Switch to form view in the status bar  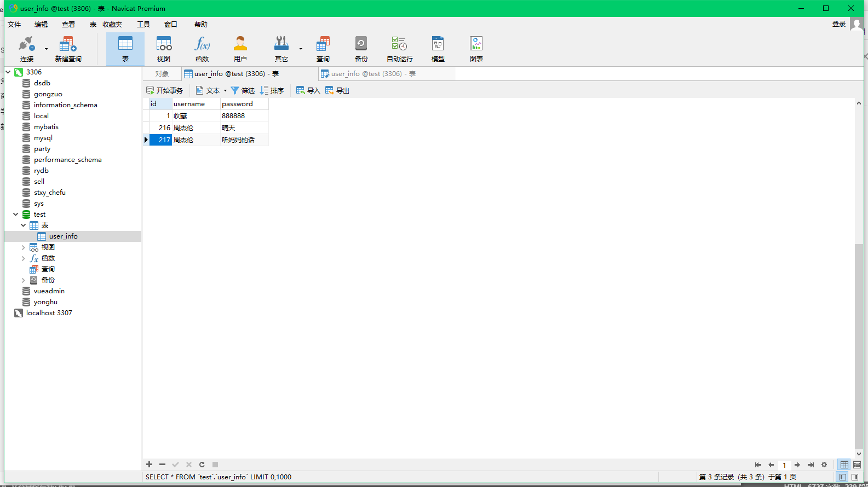click(x=857, y=465)
